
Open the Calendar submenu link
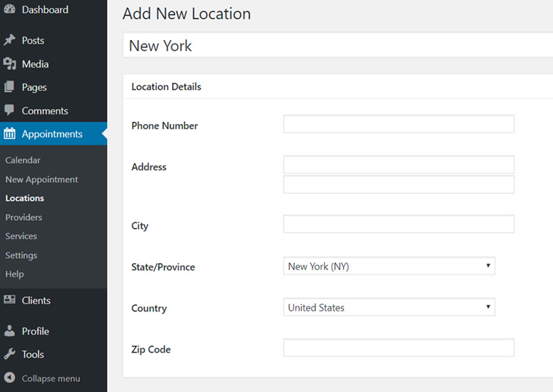23,160
